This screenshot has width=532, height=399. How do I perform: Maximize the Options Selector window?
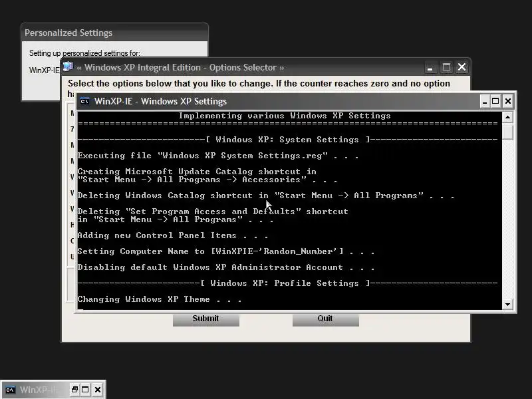pos(446,67)
